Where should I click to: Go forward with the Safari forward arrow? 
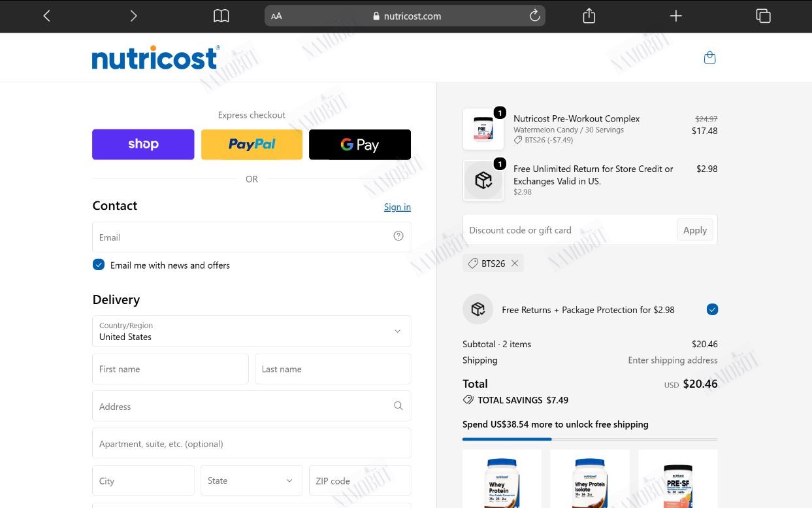pyautogui.click(x=133, y=16)
